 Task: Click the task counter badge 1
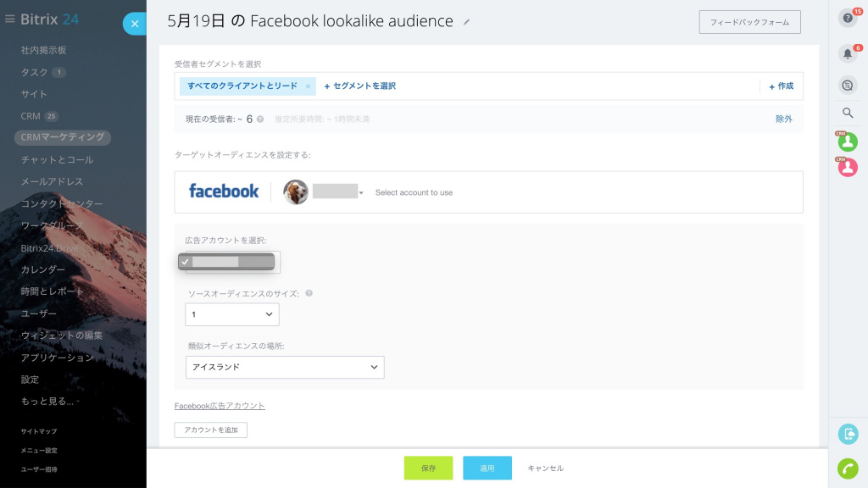coord(59,73)
